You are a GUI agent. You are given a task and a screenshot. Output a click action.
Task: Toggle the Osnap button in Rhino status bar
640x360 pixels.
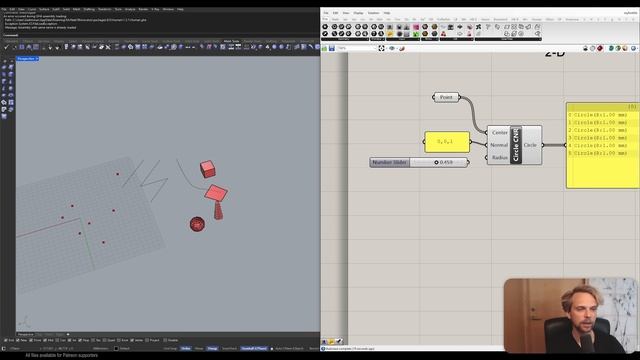click(x=212, y=349)
